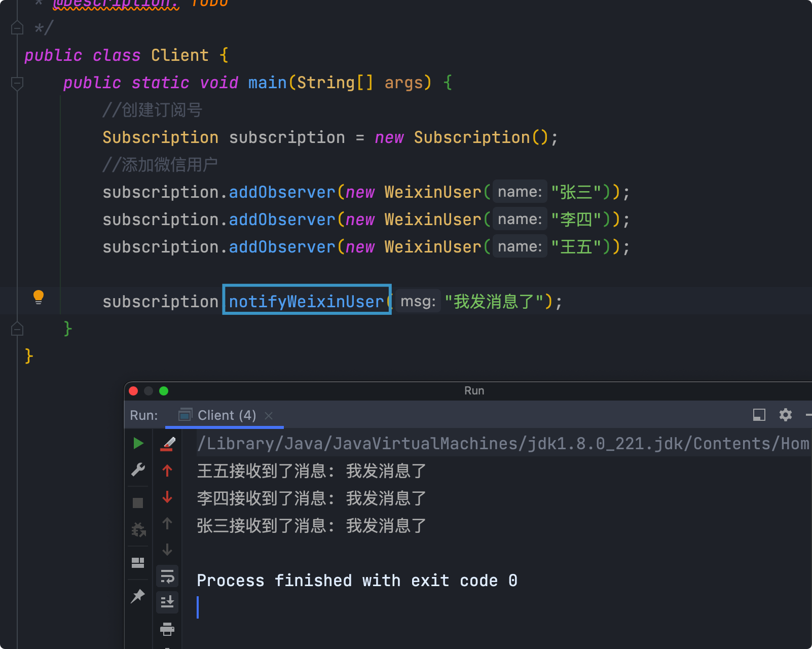
Task: Click name: hint on the 李四 line
Action: [x=520, y=219]
